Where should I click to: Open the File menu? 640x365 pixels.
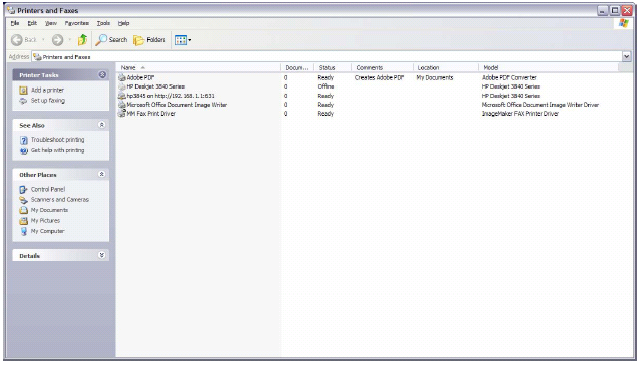[15, 23]
